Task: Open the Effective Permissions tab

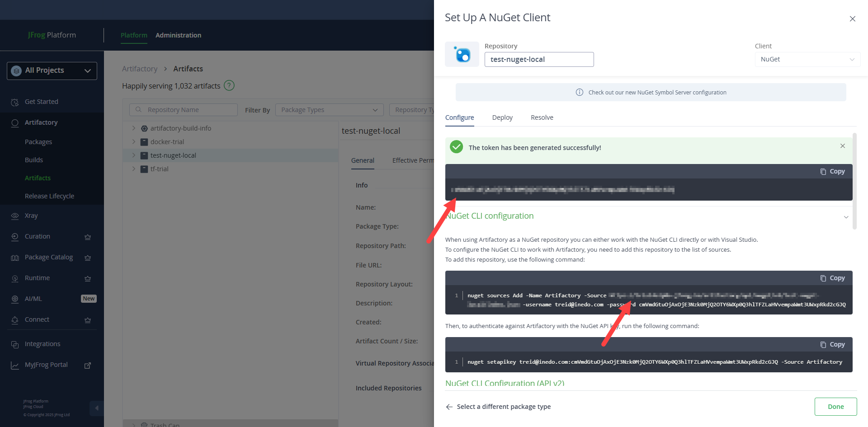Action: tap(413, 160)
